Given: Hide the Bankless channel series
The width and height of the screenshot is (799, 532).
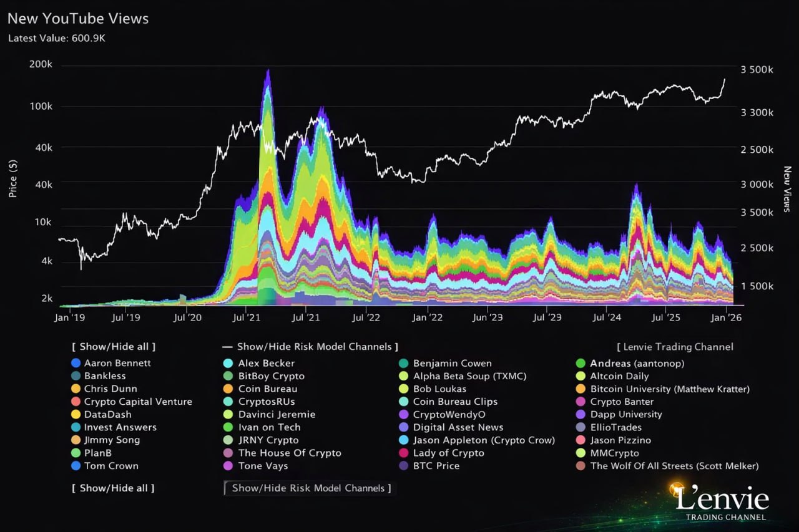Looking at the screenshot, I should pyautogui.click(x=105, y=376).
